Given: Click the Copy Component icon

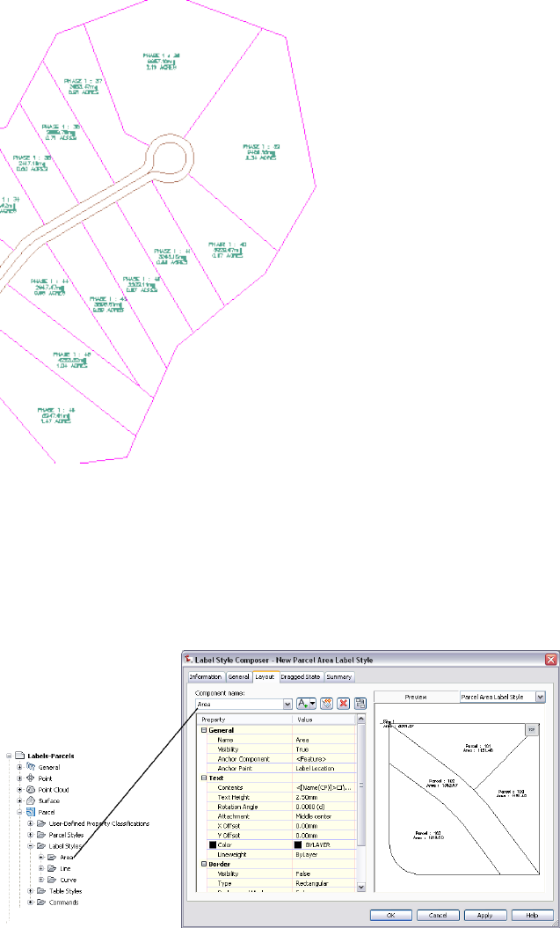Looking at the screenshot, I should pyautogui.click(x=327, y=704).
